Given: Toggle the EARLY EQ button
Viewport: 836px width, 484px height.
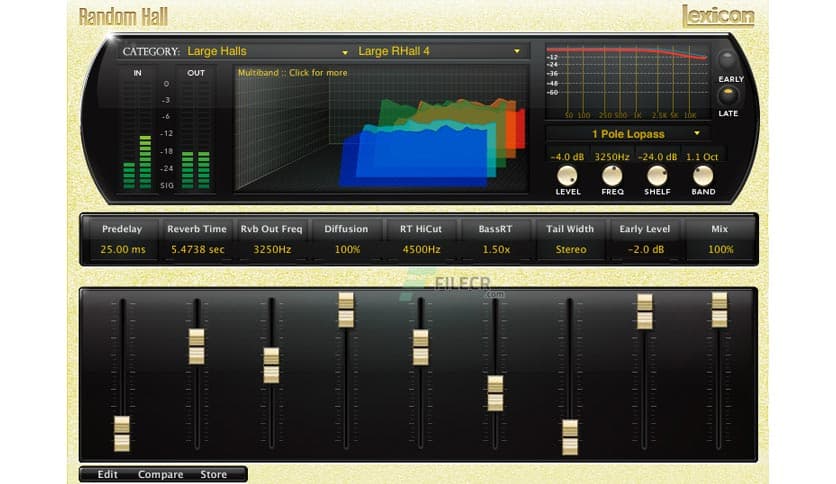Looking at the screenshot, I should (x=727, y=60).
